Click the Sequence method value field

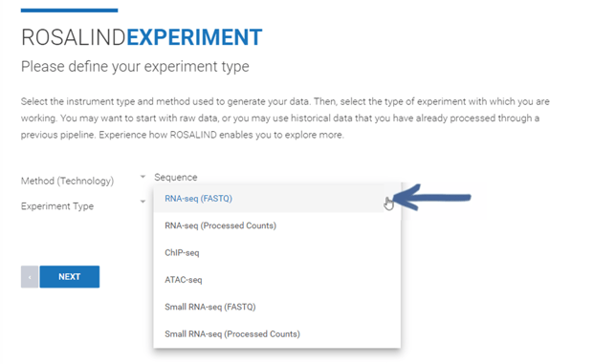(176, 178)
